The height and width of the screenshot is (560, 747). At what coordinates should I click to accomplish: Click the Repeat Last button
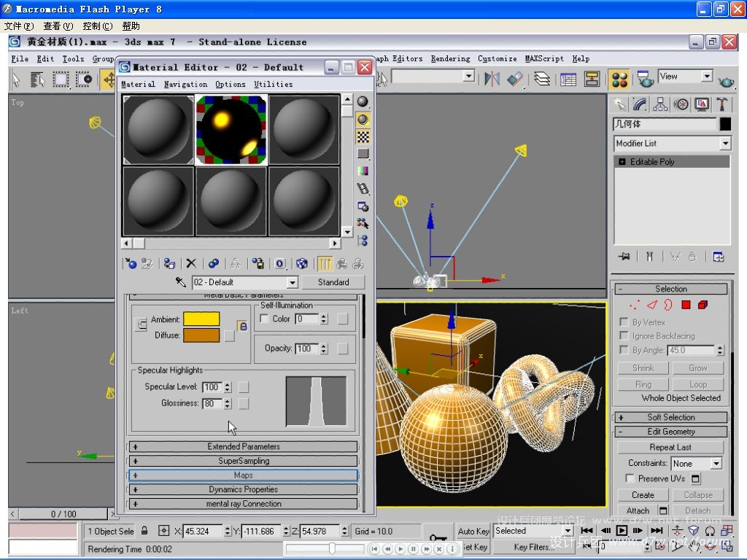(x=670, y=447)
